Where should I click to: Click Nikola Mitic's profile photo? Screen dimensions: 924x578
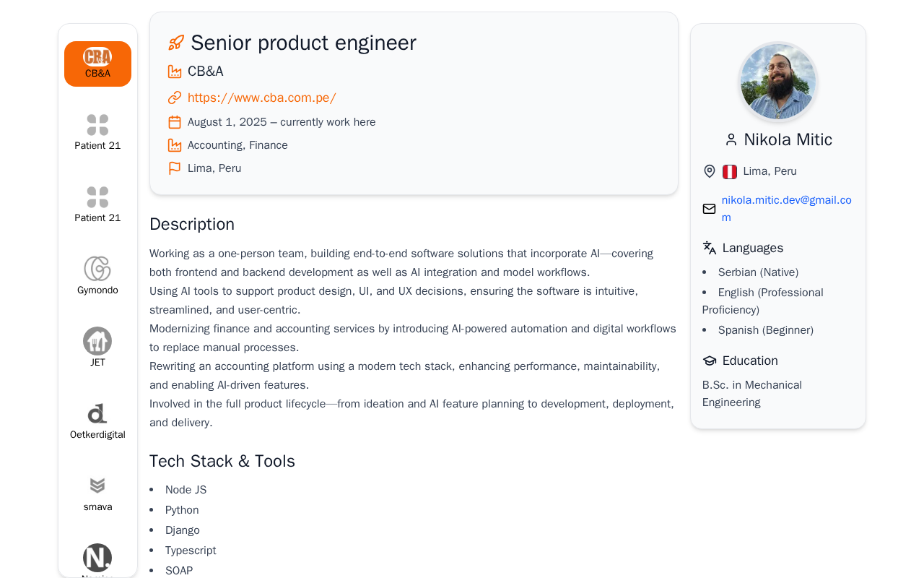(778, 82)
